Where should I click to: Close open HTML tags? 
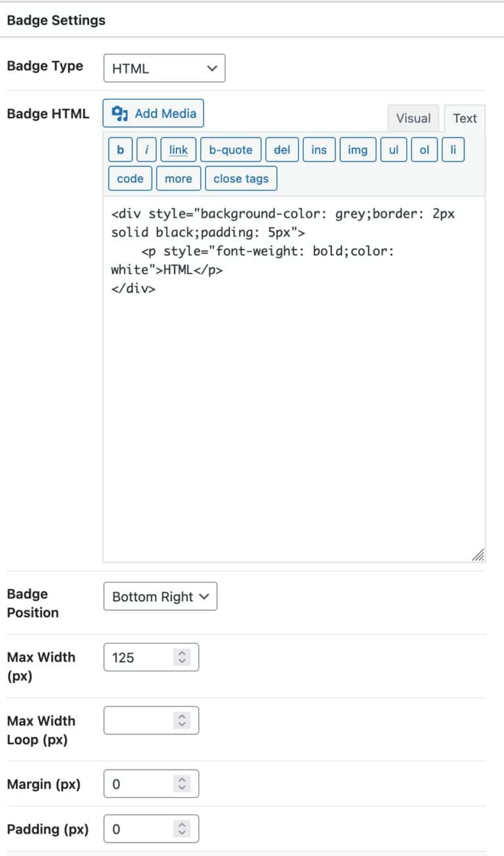241,178
